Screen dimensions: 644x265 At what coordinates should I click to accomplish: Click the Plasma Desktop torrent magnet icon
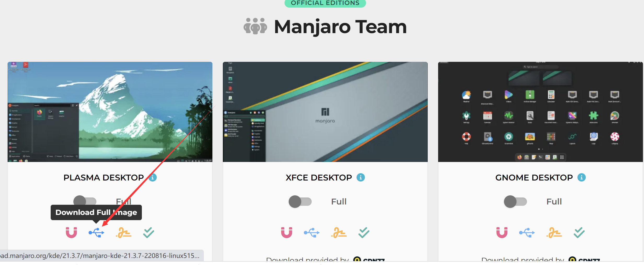pos(71,233)
